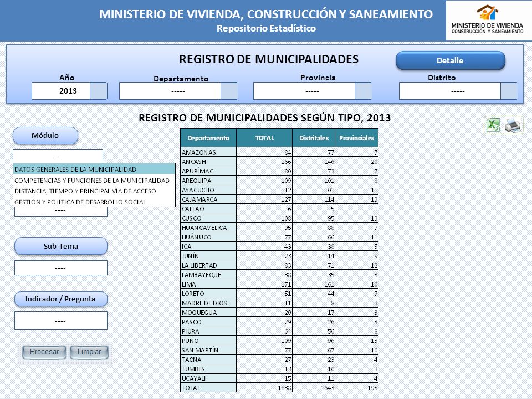Click the Departamento column header

pos(208,138)
